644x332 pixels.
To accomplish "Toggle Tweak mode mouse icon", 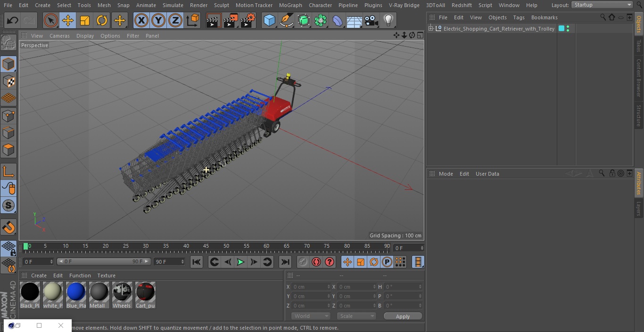I will pos(8,189).
